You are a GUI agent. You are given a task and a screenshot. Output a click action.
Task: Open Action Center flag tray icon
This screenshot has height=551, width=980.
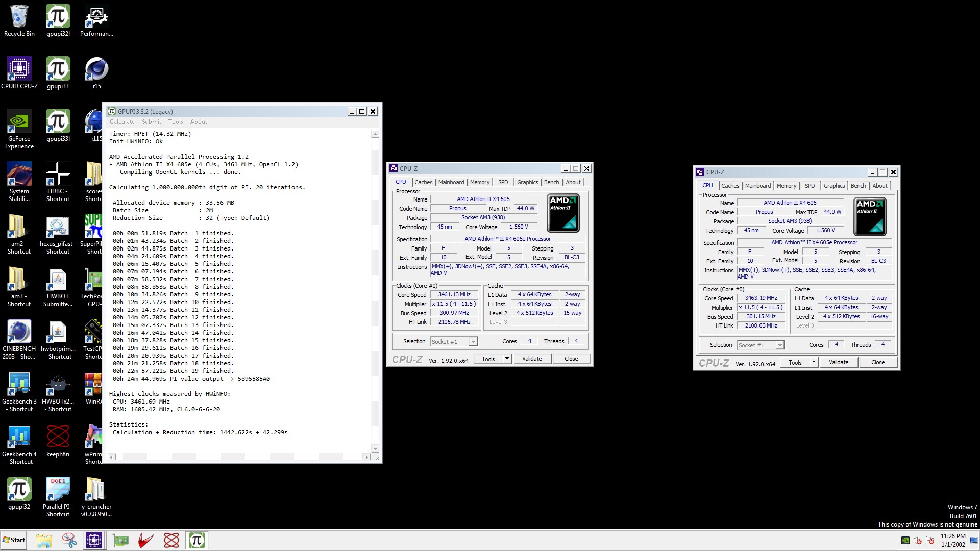(930, 540)
